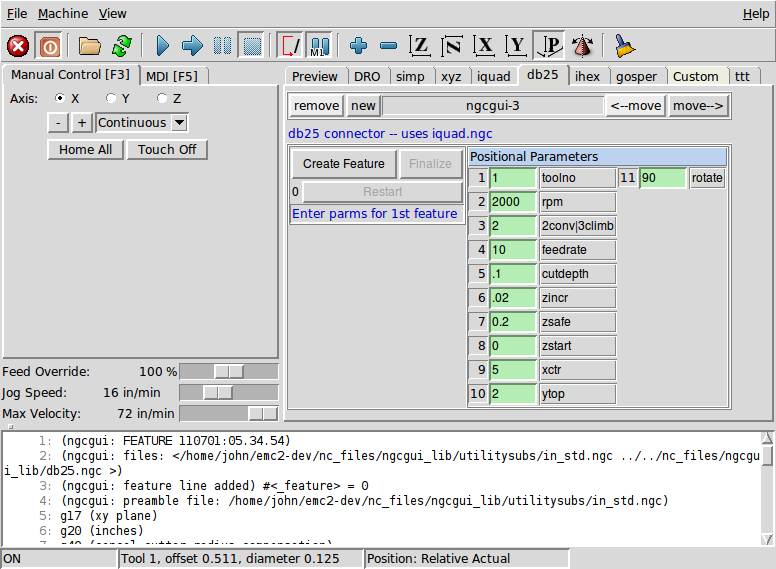Select the Z axis radio button
776x569 pixels.
162,98
